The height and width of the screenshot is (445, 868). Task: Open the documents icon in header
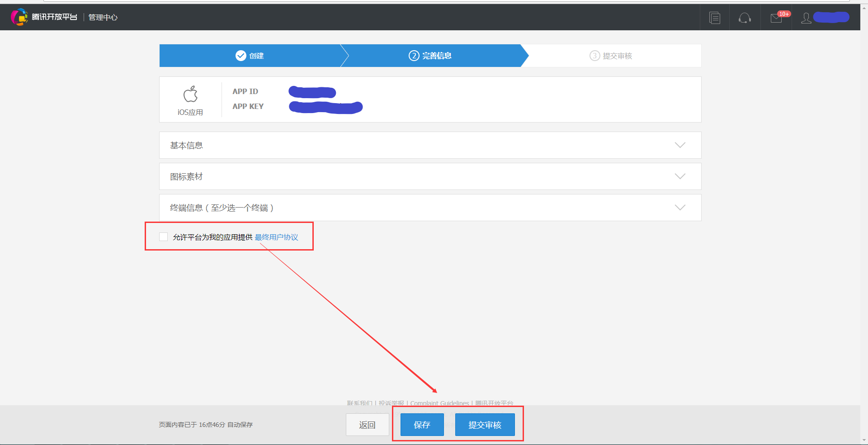715,18
